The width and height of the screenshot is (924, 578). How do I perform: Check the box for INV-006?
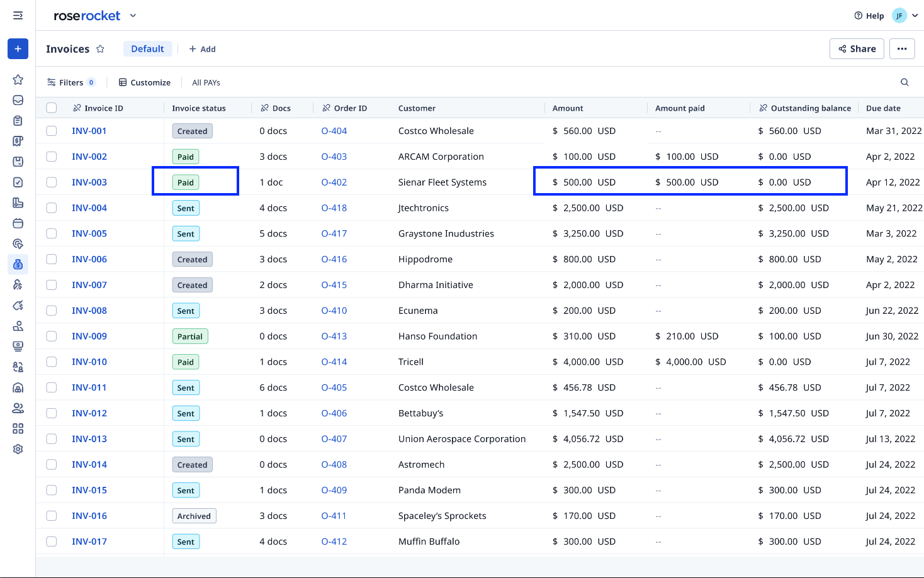(x=52, y=259)
